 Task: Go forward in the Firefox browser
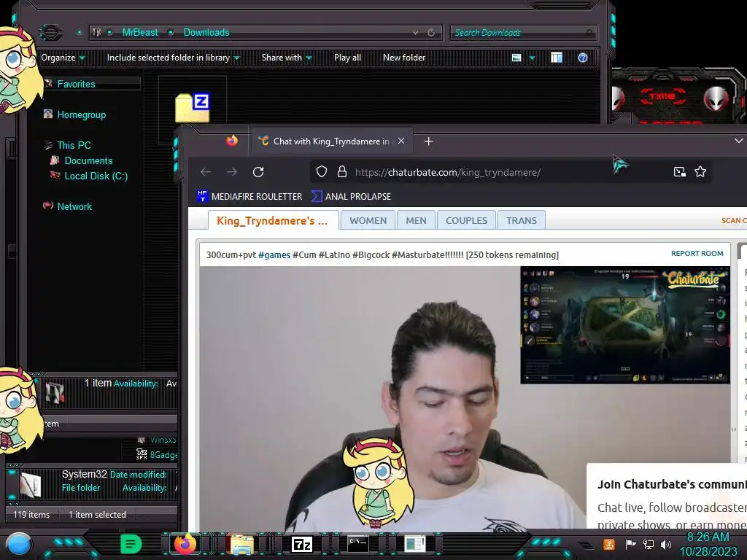pyautogui.click(x=232, y=172)
